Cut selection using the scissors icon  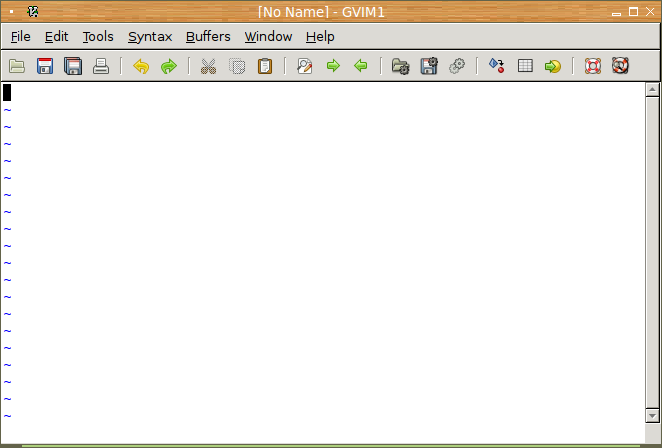pos(208,66)
